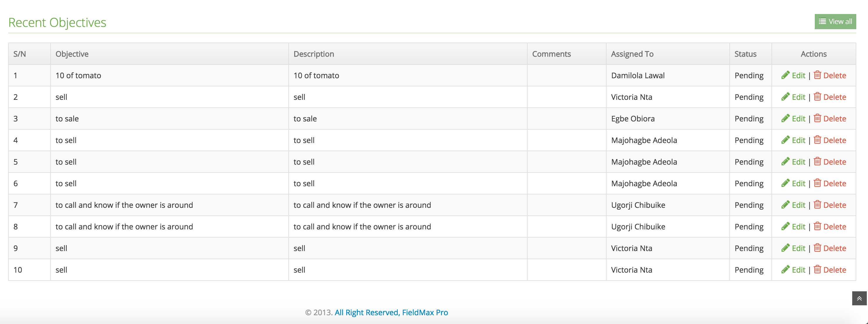The height and width of the screenshot is (324, 868).
Task: Click scroll-to-top double chevron icon
Action: tap(859, 298)
